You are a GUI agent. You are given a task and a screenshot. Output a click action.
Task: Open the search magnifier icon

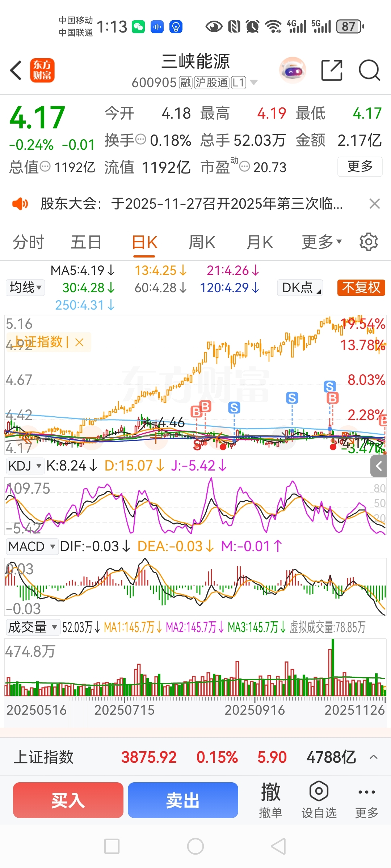click(x=369, y=70)
